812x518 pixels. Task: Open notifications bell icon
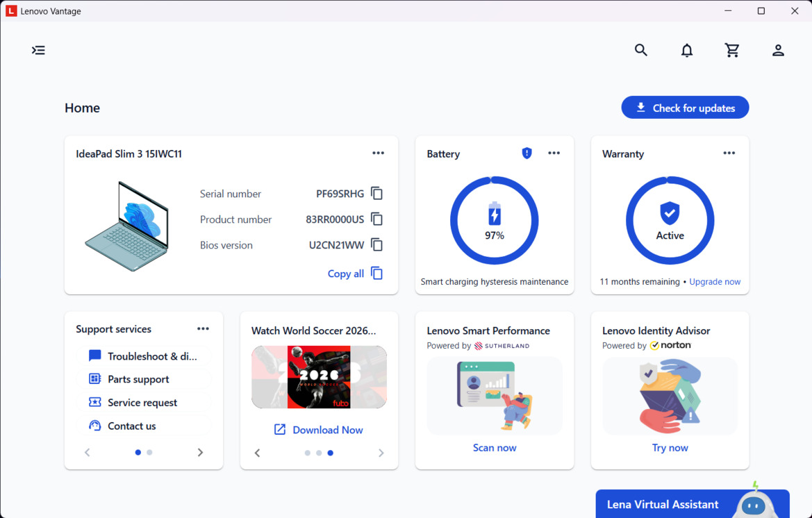(x=687, y=50)
